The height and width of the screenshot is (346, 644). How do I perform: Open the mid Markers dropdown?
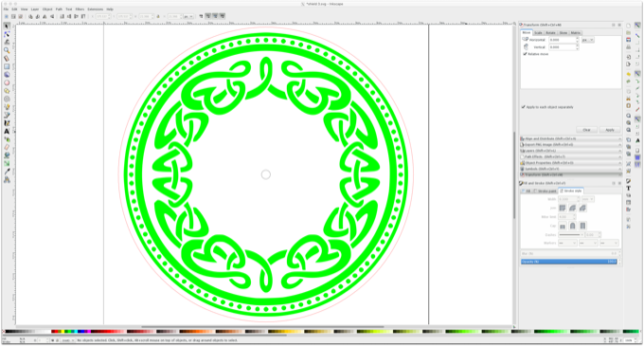tap(588, 244)
